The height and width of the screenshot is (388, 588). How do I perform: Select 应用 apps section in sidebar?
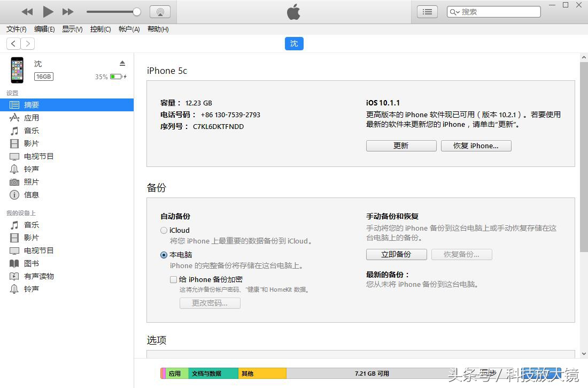pos(31,118)
